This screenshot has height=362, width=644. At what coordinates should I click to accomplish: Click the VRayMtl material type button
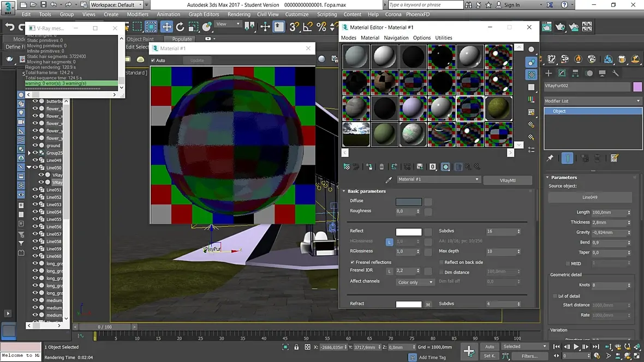coord(508,180)
